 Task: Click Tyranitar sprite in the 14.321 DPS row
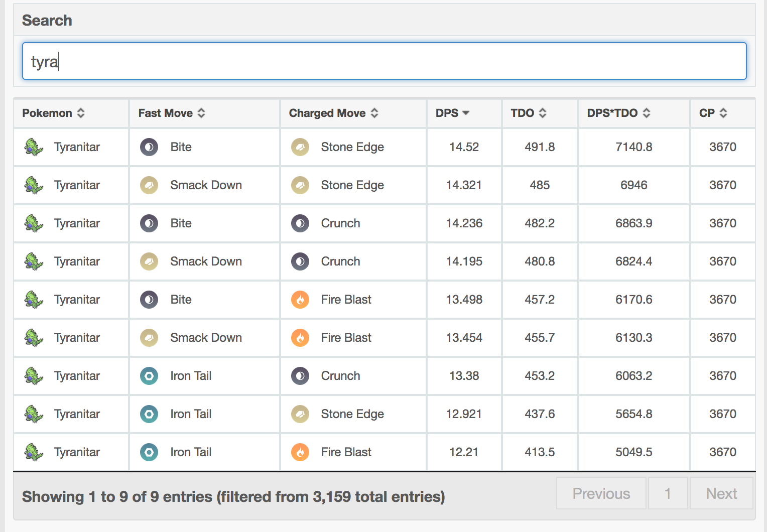point(34,185)
